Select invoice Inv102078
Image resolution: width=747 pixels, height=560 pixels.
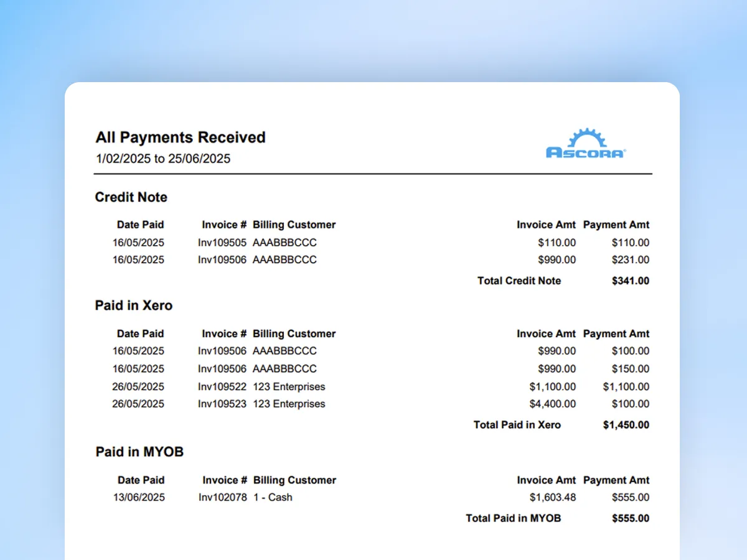click(223, 497)
